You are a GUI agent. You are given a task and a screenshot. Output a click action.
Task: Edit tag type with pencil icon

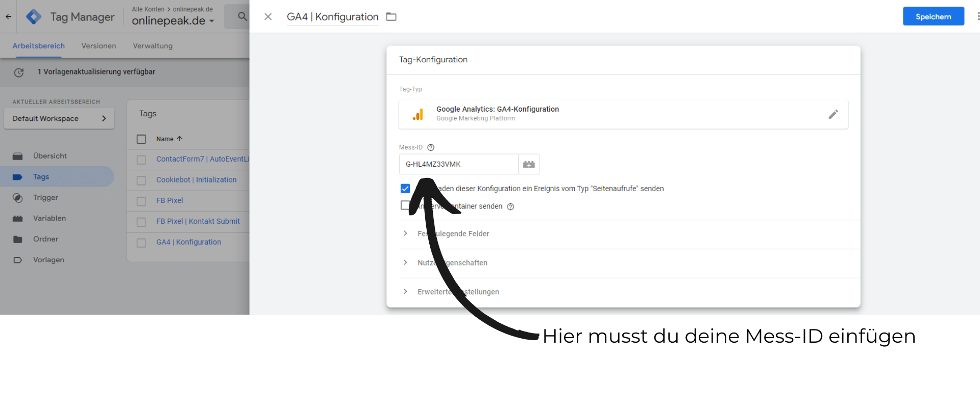pyautogui.click(x=833, y=114)
